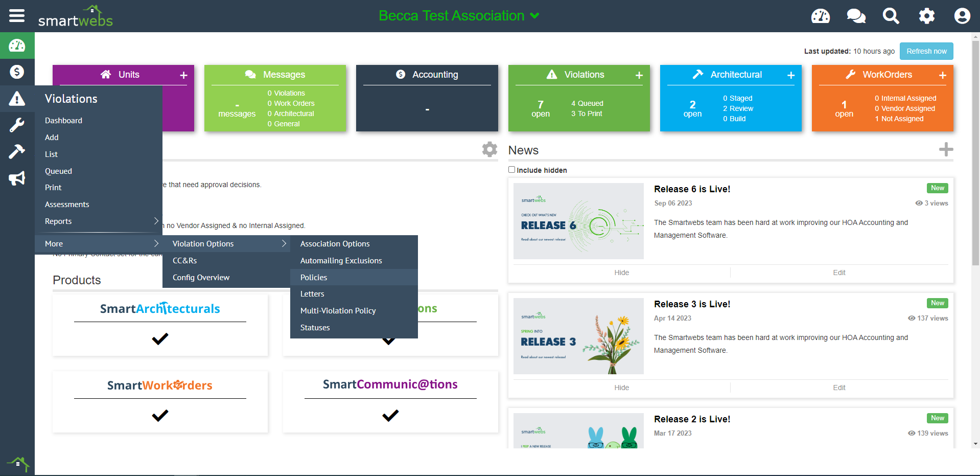Add a violation with Violations plus icon
980x476 pixels.
pos(639,75)
